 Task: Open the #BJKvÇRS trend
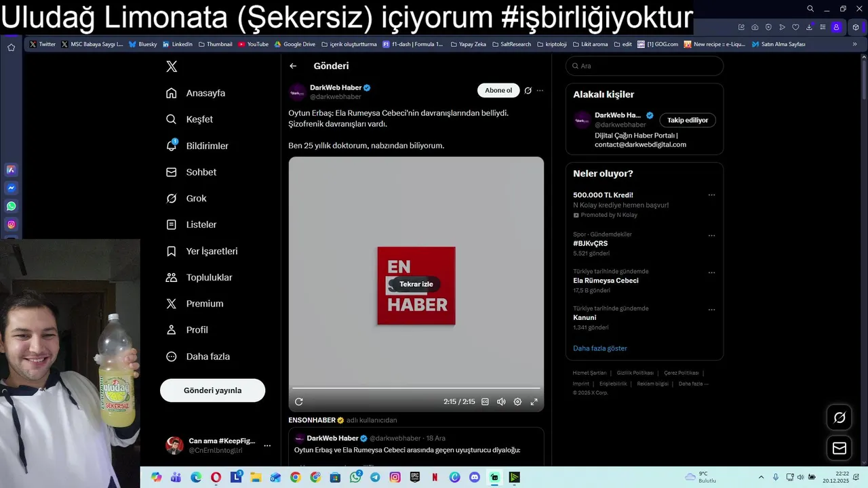(590, 243)
